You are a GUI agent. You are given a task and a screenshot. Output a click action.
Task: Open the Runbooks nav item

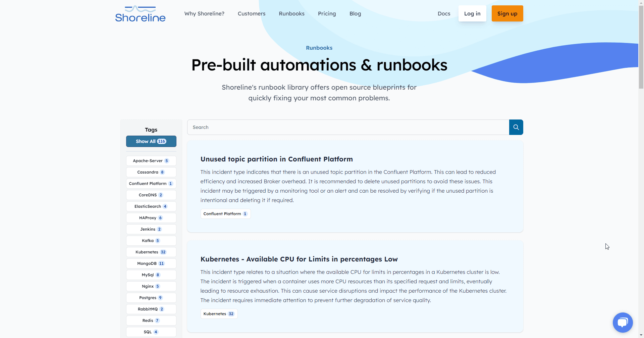point(291,14)
